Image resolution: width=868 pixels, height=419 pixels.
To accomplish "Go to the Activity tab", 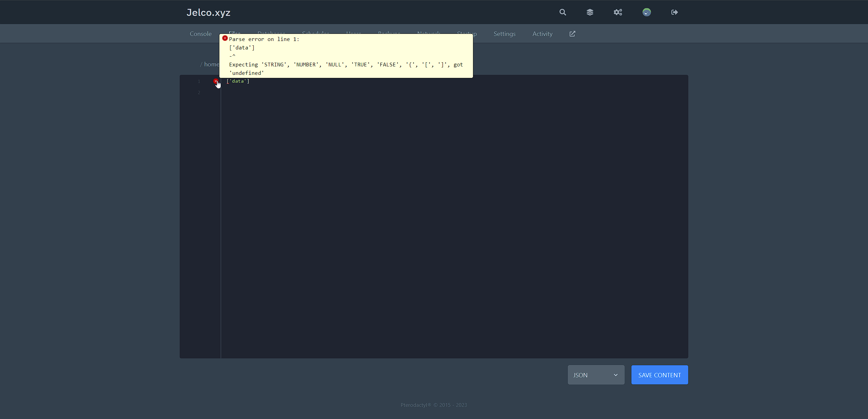I will [542, 34].
